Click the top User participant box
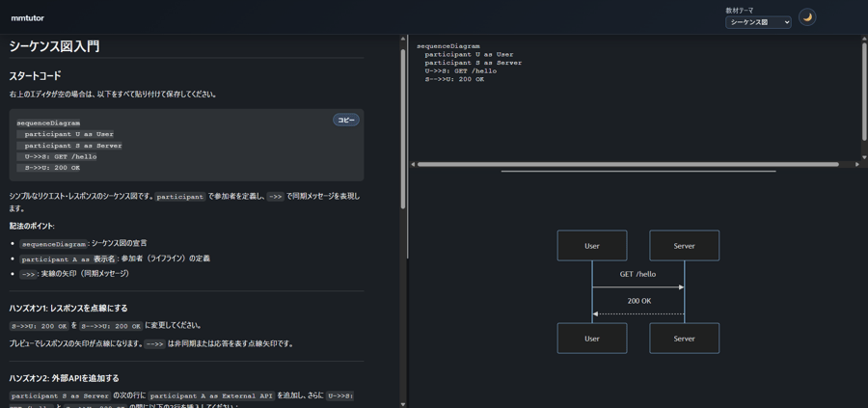Screen dimensions: 868x408 coord(592,246)
